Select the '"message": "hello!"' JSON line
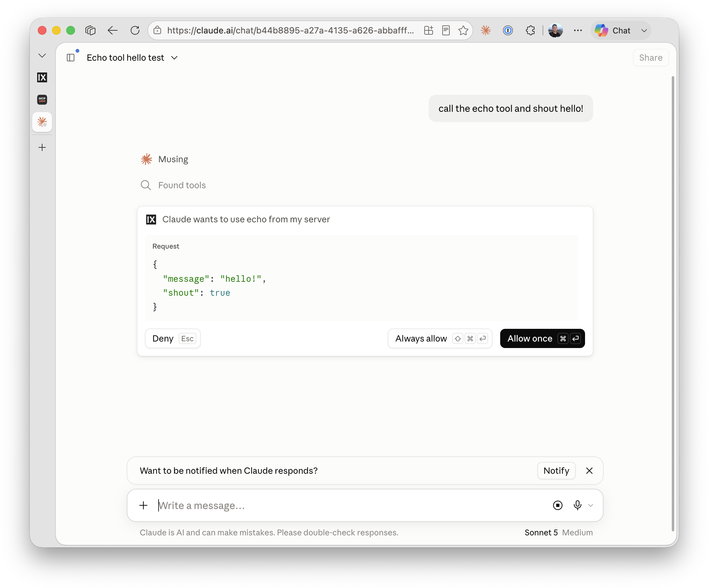708x588 pixels. click(214, 279)
